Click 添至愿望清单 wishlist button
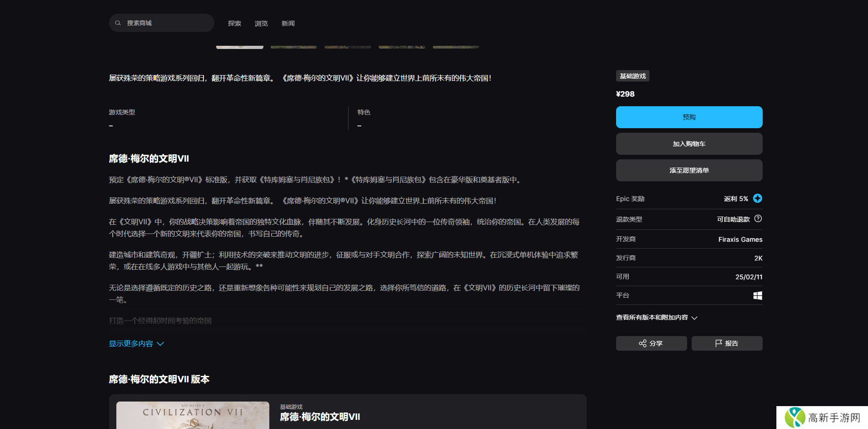This screenshot has height=429, width=868. tap(689, 170)
